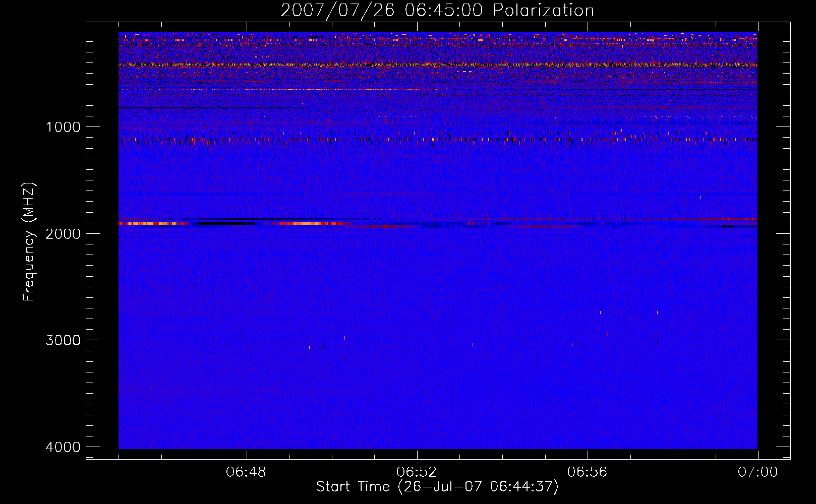
Task: Click the 'Start Time (26-Jul-07 06:44:37)' axis label
Action: [437, 487]
